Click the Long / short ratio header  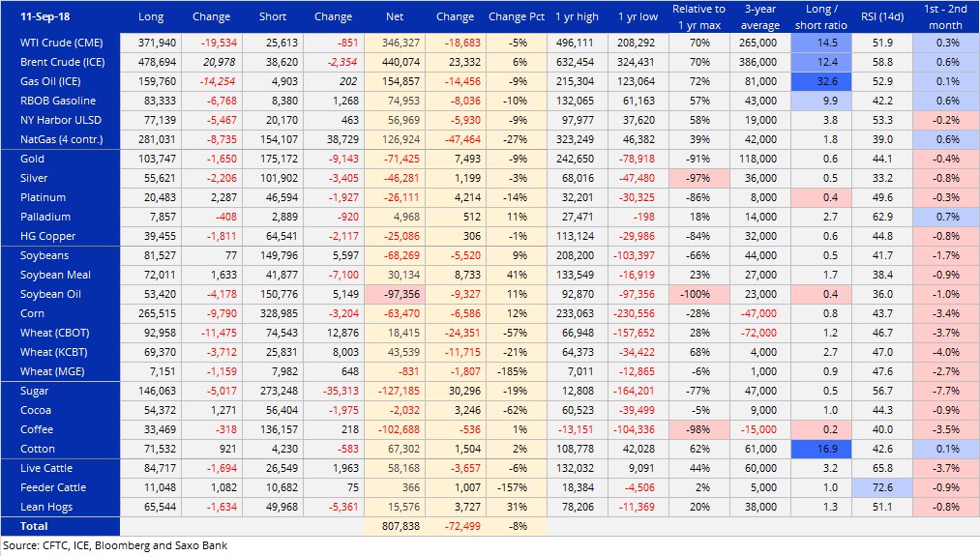(x=820, y=17)
